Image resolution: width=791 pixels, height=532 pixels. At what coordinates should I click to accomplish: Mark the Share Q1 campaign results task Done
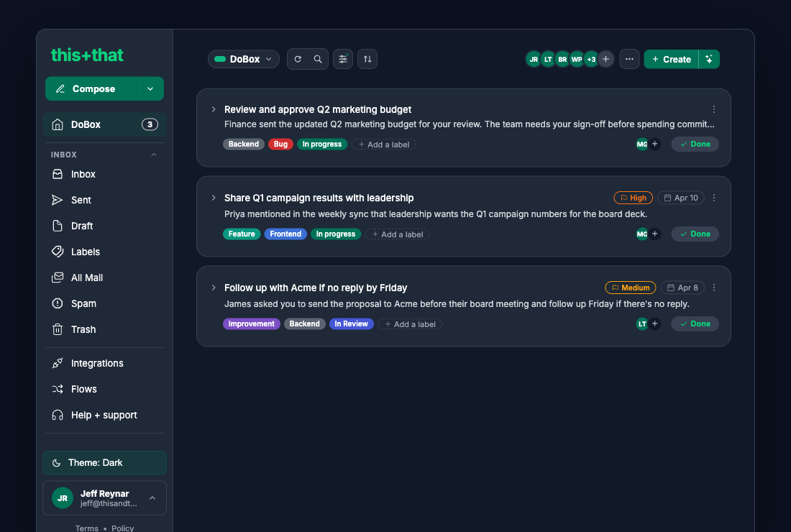(x=695, y=234)
